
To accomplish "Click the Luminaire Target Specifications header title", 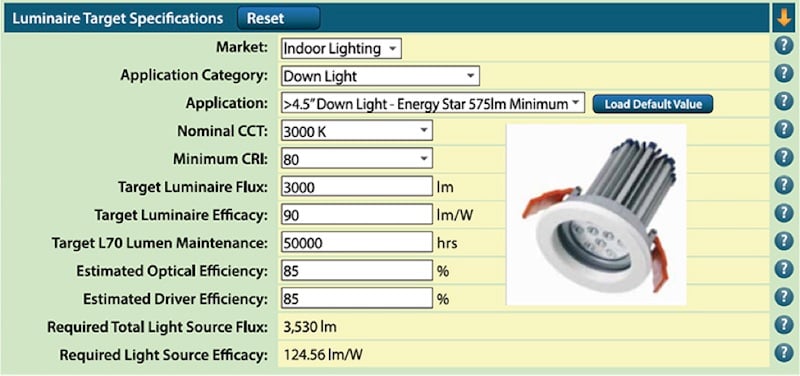I will pyautogui.click(x=117, y=18).
